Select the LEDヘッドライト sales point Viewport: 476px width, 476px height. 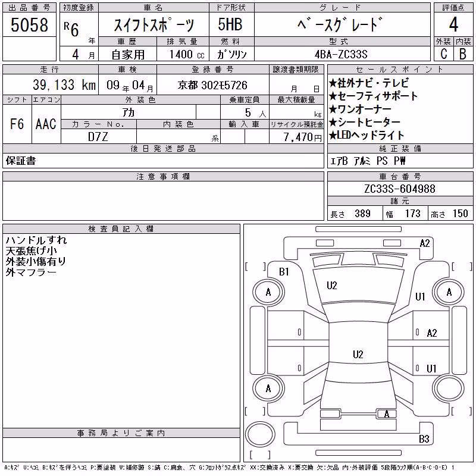pos(367,136)
